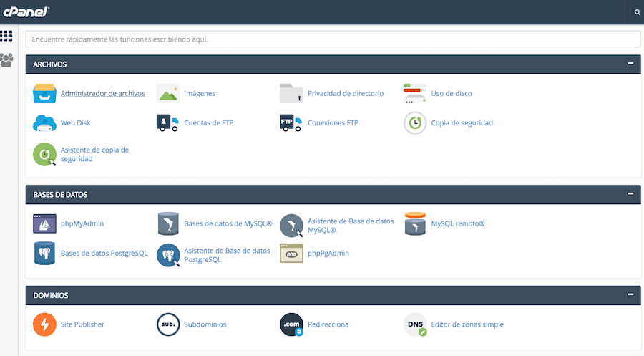
Task: Click the Redirecciona .com icon
Action: (x=291, y=324)
